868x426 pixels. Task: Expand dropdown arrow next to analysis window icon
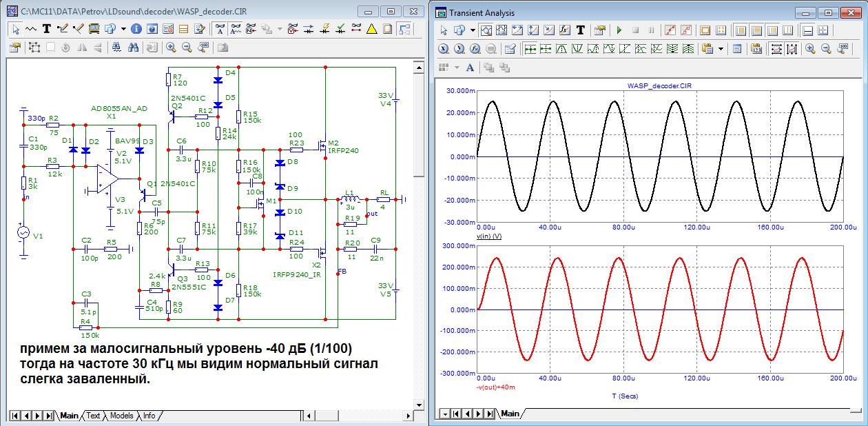click(473, 30)
